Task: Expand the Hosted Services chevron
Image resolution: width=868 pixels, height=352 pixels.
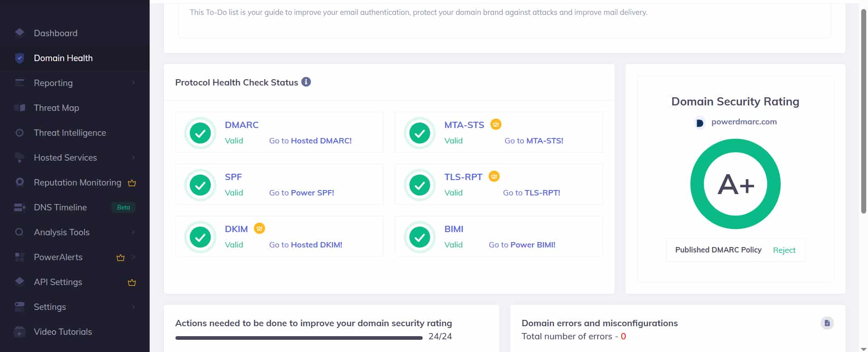Action: point(133,157)
